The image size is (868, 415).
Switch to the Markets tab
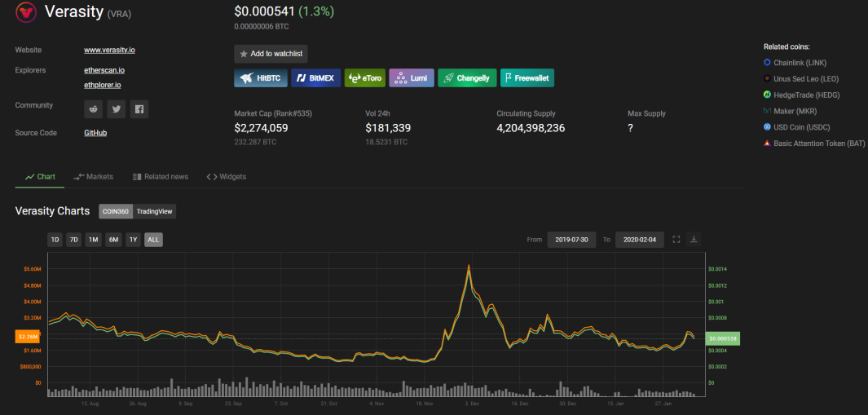[94, 177]
